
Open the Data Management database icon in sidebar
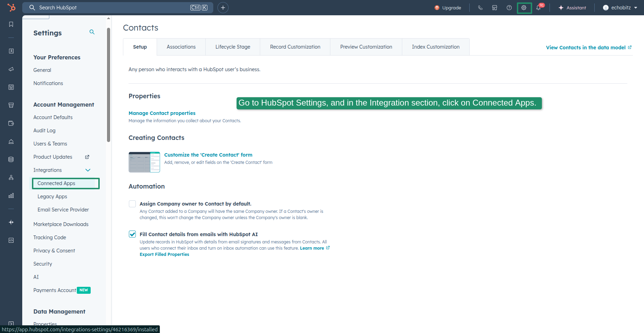[x=11, y=159]
